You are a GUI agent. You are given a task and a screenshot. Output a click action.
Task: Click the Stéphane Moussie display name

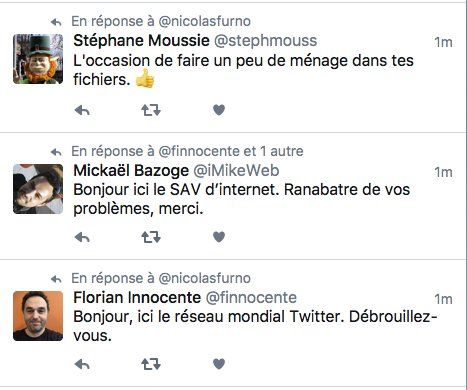coord(141,41)
